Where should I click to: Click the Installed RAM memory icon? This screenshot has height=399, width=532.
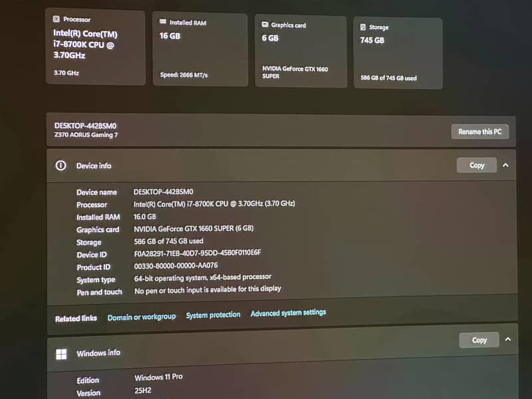[x=163, y=22]
